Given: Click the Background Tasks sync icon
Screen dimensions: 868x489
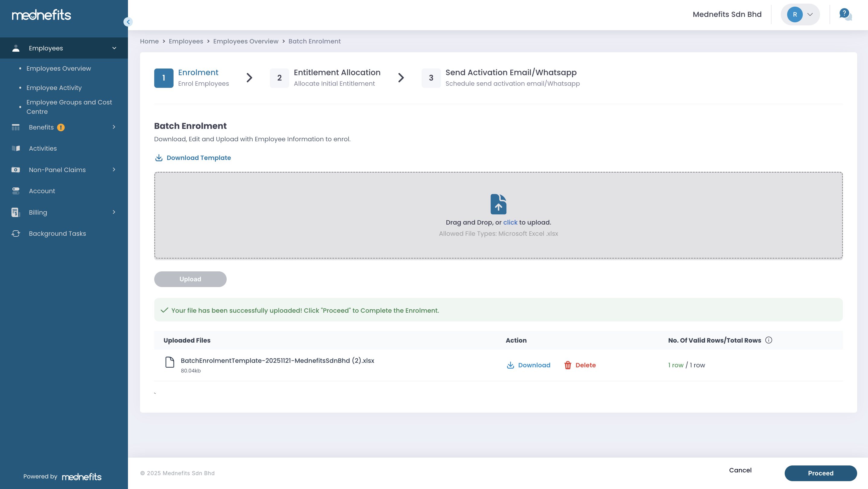Looking at the screenshot, I should coord(16,234).
